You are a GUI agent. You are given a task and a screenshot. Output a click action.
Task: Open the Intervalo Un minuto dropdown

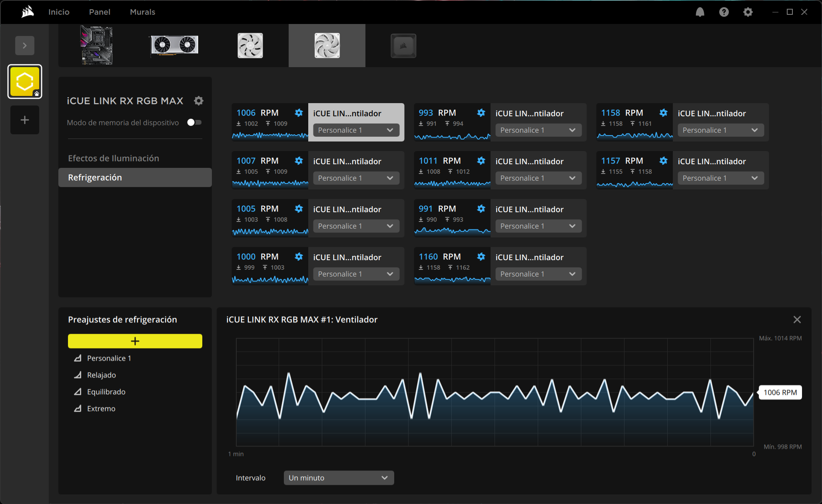tap(339, 478)
